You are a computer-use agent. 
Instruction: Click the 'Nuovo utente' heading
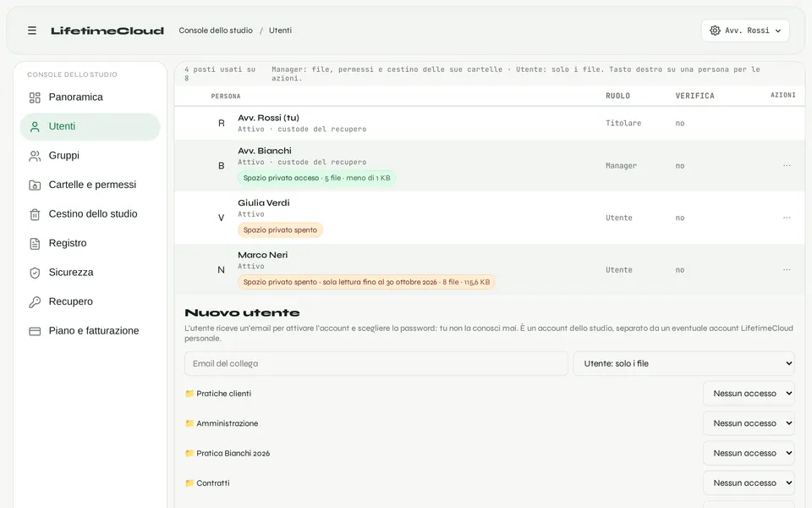(x=243, y=312)
